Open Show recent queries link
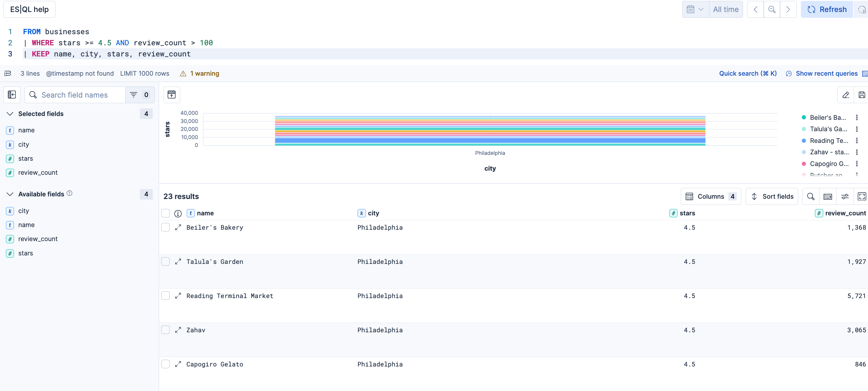Viewport: 868px width, 391px height. [x=826, y=73]
